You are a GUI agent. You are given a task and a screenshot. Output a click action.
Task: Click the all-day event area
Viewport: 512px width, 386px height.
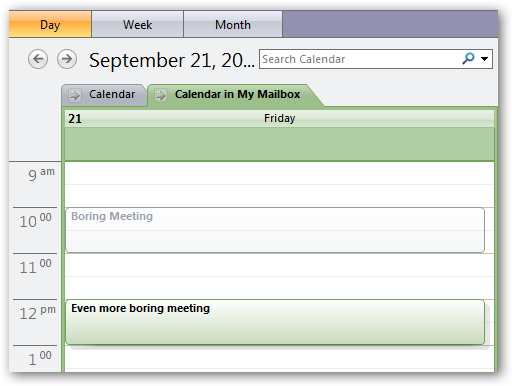tap(279, 144)
